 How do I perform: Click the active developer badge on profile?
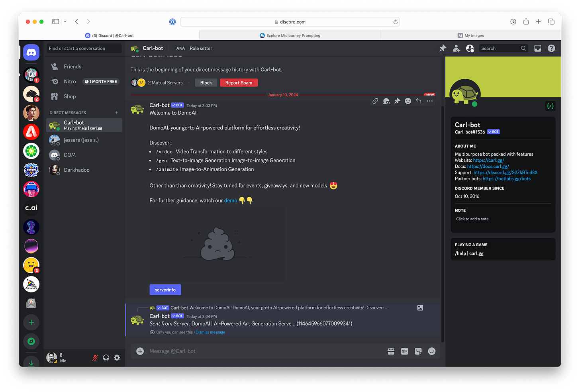[x=550, y=106]
